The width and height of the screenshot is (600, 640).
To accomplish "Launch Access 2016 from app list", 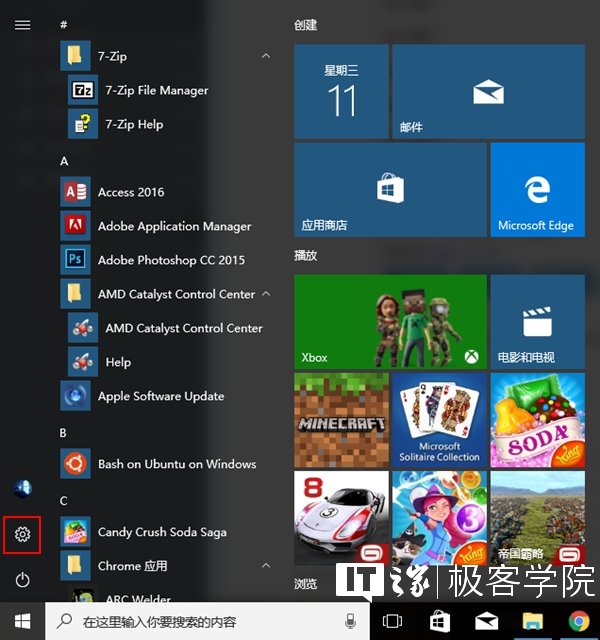I will point(130,192).
